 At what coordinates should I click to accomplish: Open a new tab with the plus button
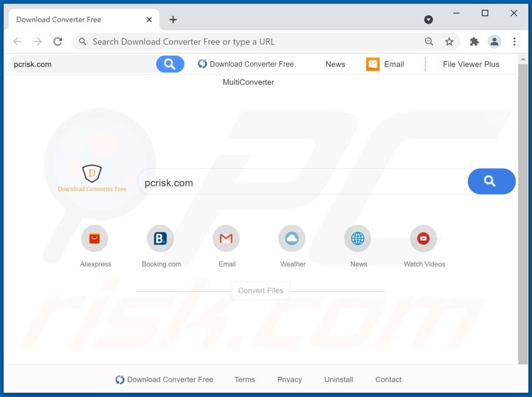tap(173, 20)
